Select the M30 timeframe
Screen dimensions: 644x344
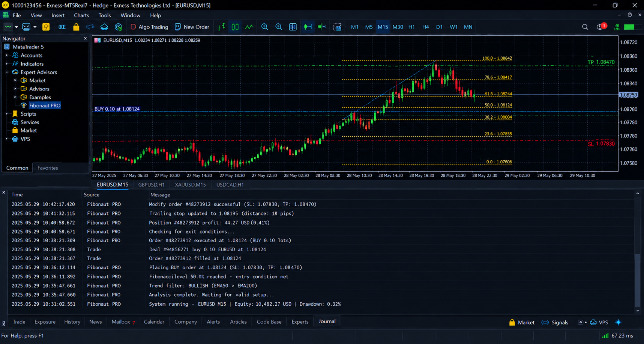(398, 27)
